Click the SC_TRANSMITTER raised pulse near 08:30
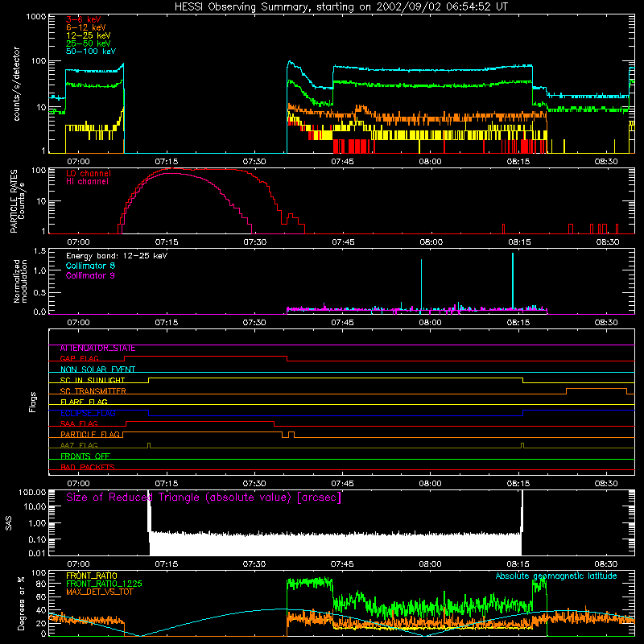 pyautogui.click(x=597, y=391)
